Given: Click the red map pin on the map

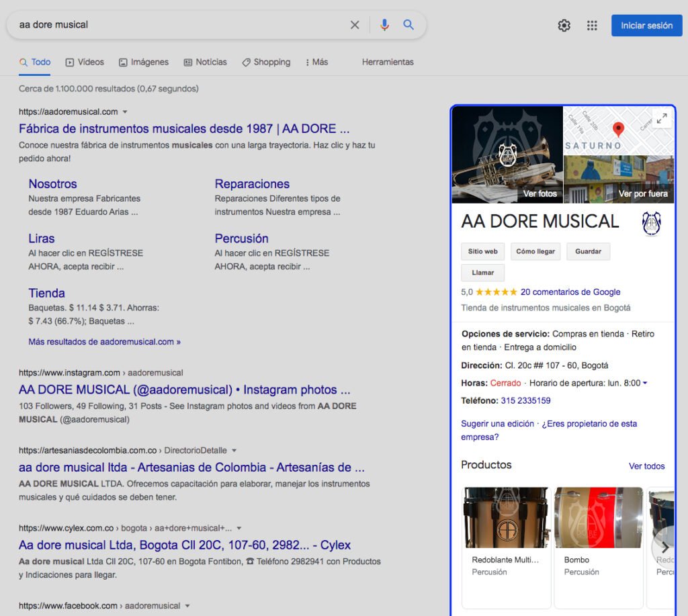Looking at the screenshot, I should pos(618,130).
